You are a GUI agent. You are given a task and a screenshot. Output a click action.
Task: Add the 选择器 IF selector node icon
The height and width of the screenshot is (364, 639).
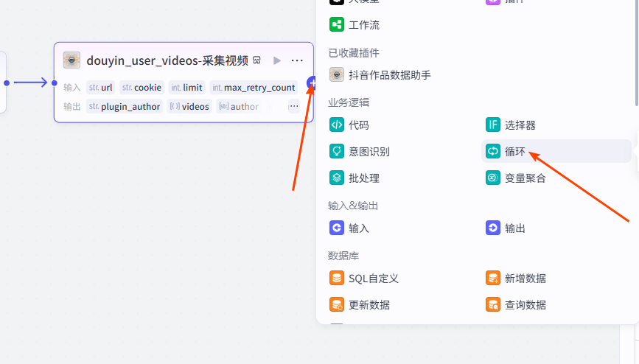(x=492, y=125)
